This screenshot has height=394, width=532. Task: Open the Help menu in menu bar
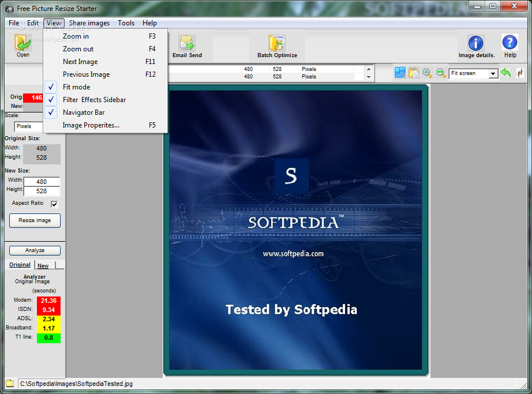[x=149, y=23]
